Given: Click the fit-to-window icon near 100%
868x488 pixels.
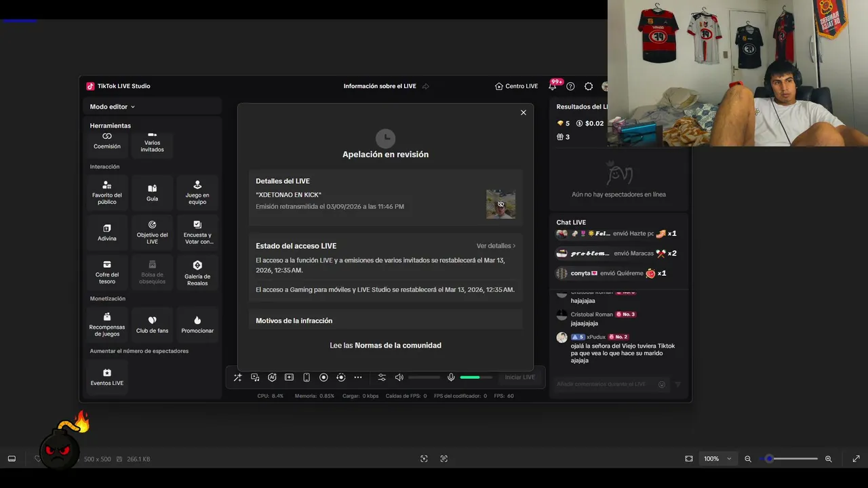Looking at the screenshot, I should coord(689,459).
